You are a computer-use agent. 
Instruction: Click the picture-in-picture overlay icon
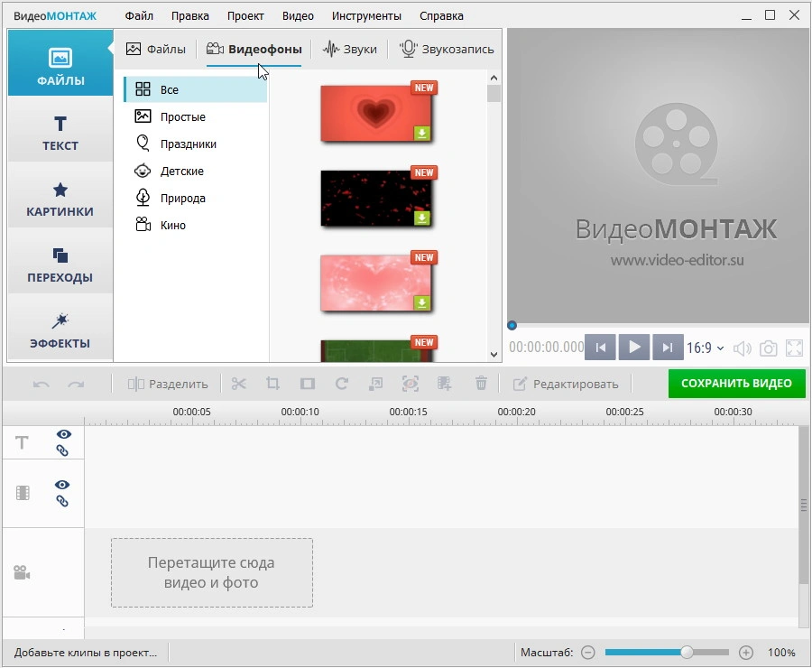coord(375,384)
